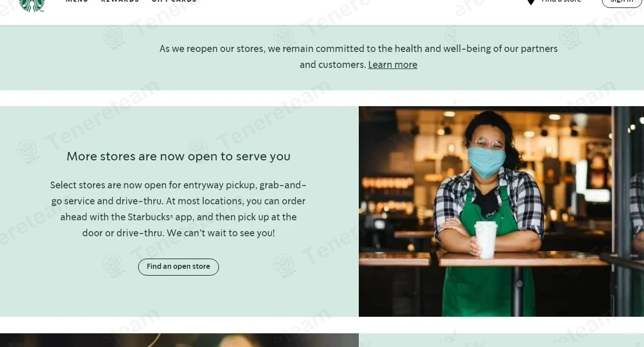Follow the Learn more link

[392, 64]
